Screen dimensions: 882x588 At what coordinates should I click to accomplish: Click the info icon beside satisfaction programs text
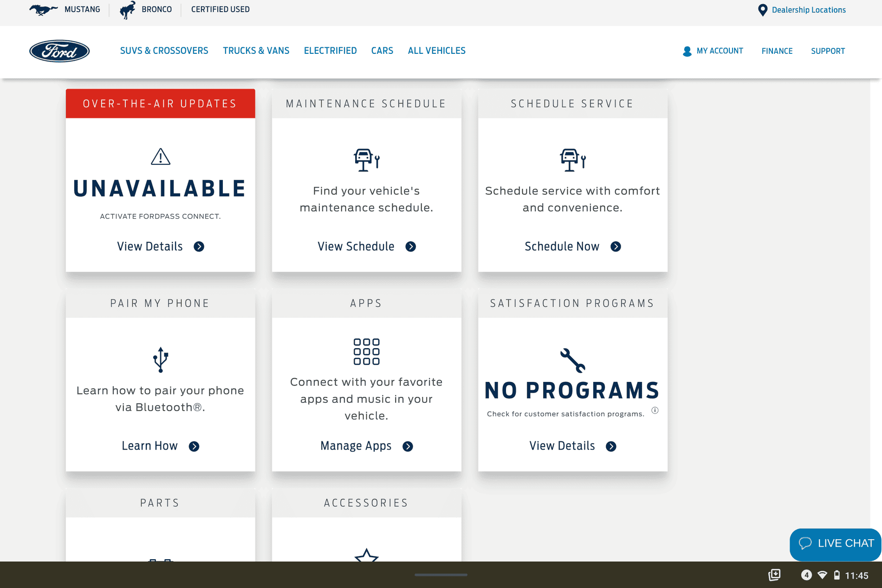(x=655, y=410)
